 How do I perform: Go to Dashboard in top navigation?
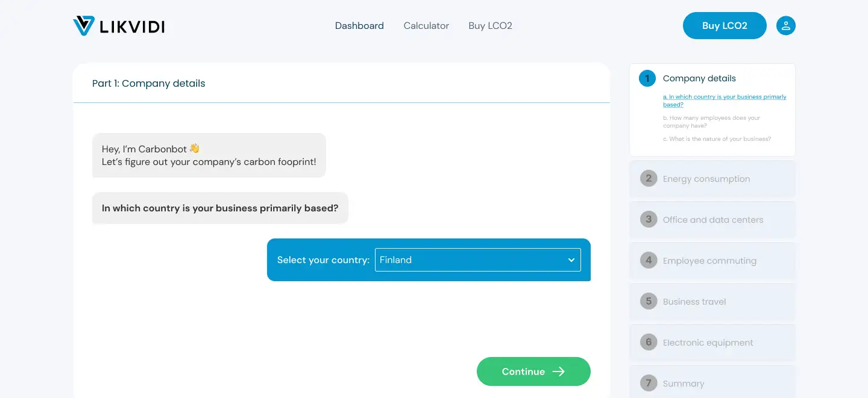[359, 26]
